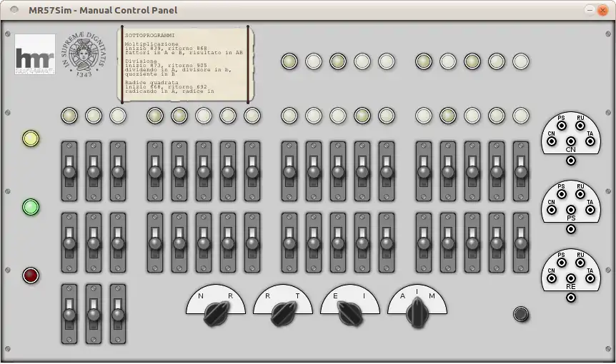The image size is (616, 364).
Task: Flip the first switch in the top switch row
Action: coord(69,171)
